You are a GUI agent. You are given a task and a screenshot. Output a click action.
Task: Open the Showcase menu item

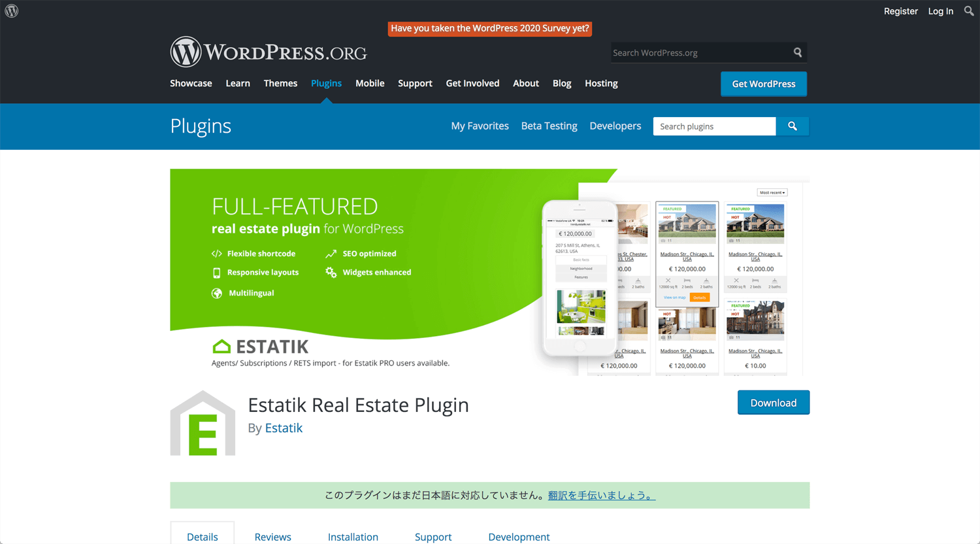191,84
